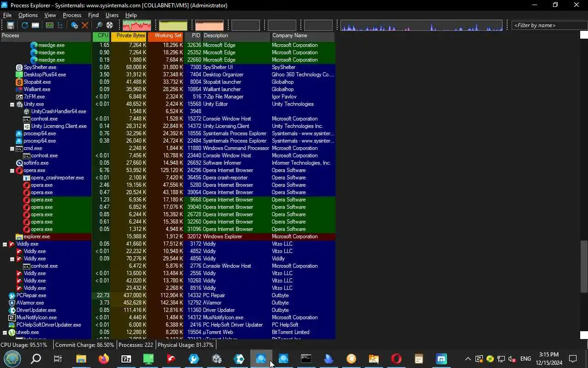Click the explorer.exe folder icon
This screenshot has height=368, width=588.
[x=19, y=236]
